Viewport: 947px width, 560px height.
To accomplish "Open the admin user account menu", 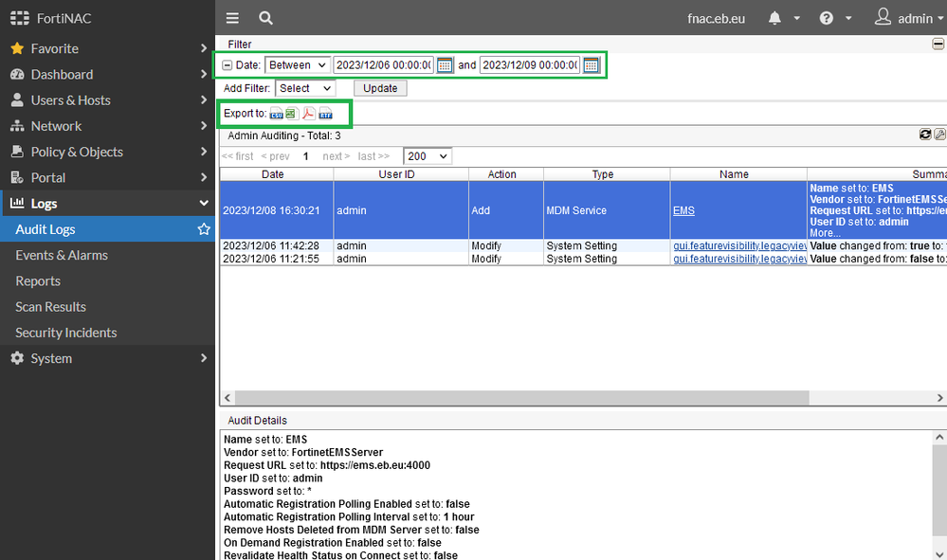I will (908, 18).
